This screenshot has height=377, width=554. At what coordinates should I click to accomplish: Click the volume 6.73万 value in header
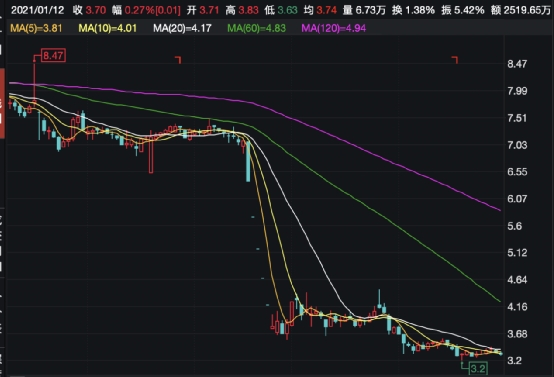371,10
